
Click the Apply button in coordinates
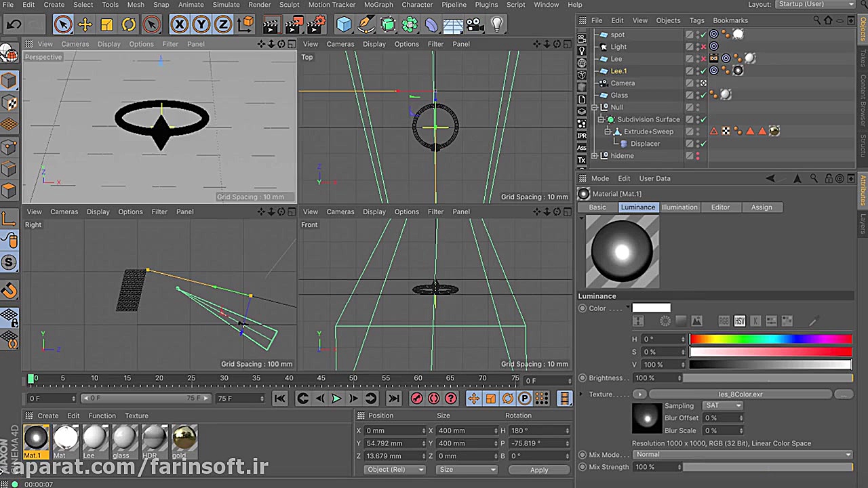click(x=539, y=470)
